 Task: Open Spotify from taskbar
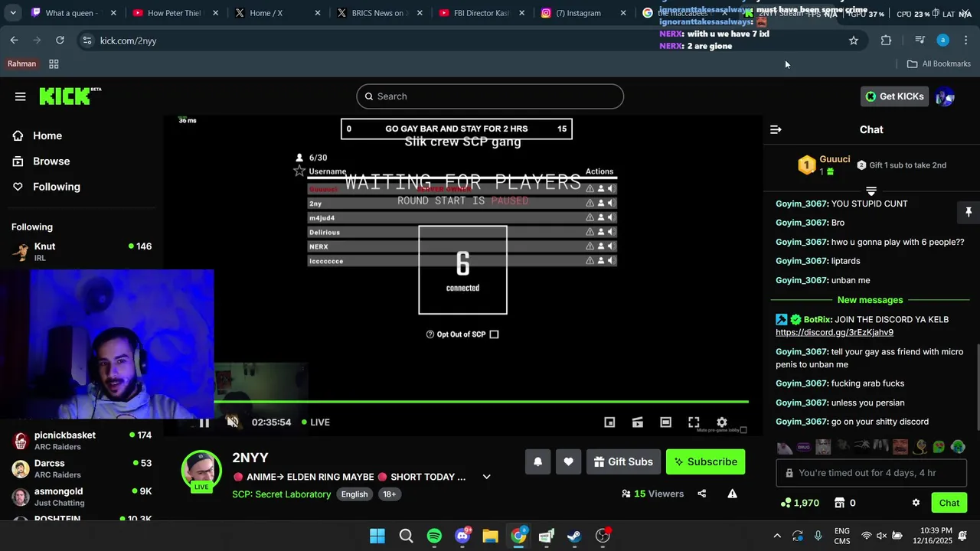click(x=434, y=536)
